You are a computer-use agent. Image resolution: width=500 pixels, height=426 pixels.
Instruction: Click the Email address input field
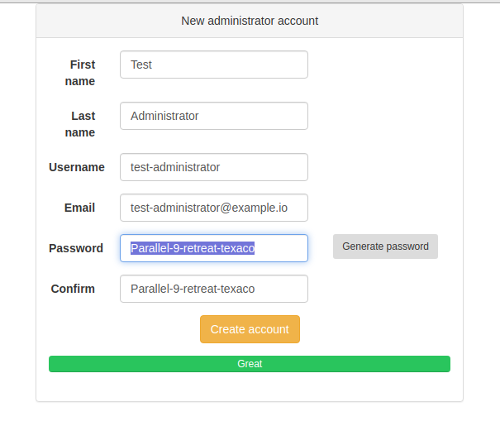(214, 208)
